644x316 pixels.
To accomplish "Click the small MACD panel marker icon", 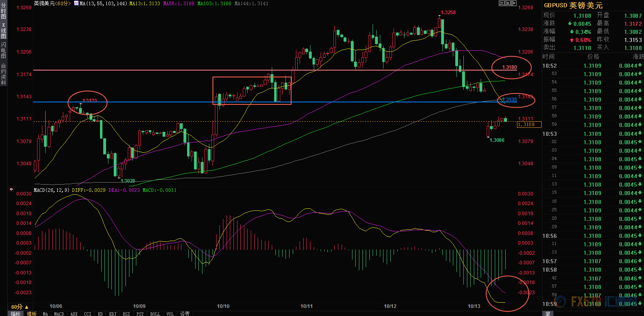I will point(11,189).
